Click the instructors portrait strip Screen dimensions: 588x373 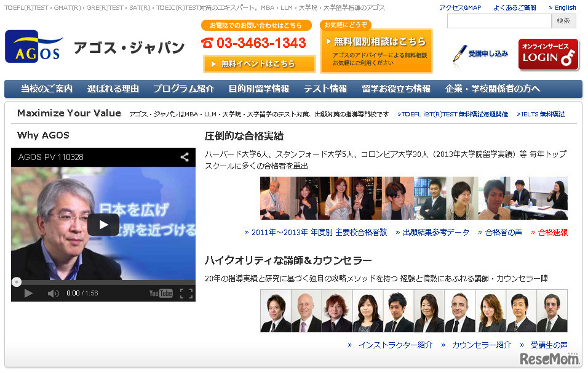click(x=413, y=311)
